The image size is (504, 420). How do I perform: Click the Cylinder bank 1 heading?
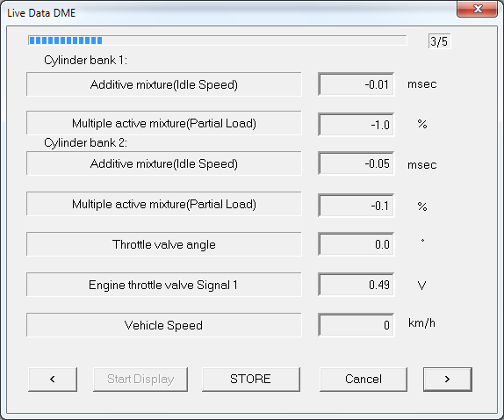tap(85, 60)
